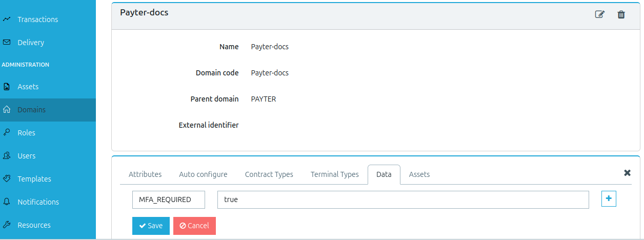Open the Contract Types tab
Screen dimensions: 644x240
269,174
